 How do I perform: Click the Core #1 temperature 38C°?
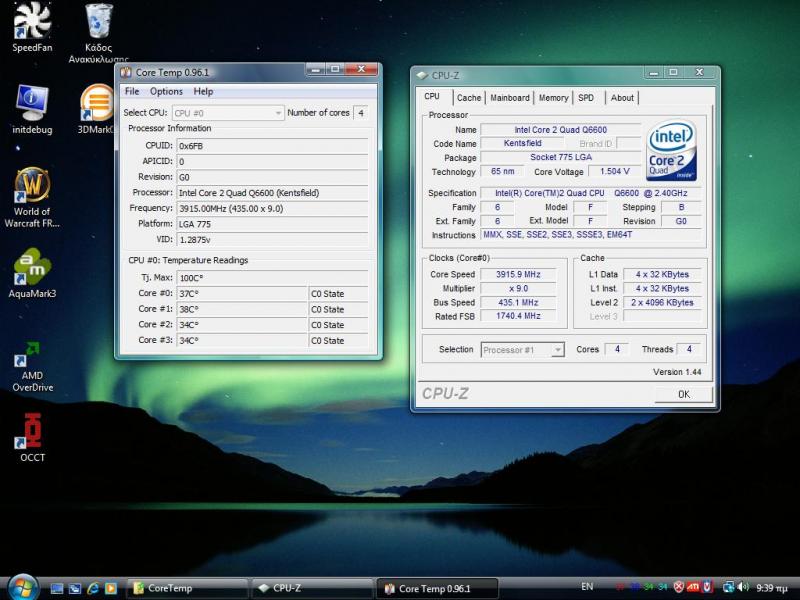[241, 309]
